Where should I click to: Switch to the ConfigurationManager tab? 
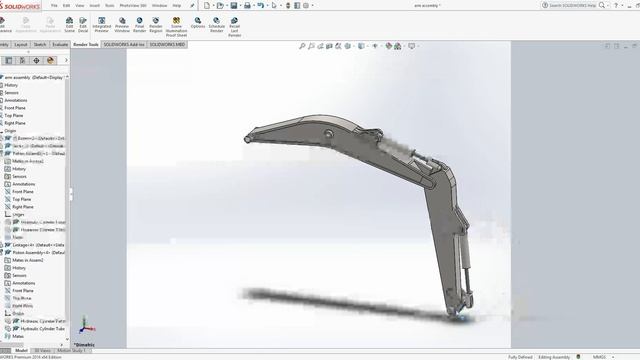pos(22,60)
